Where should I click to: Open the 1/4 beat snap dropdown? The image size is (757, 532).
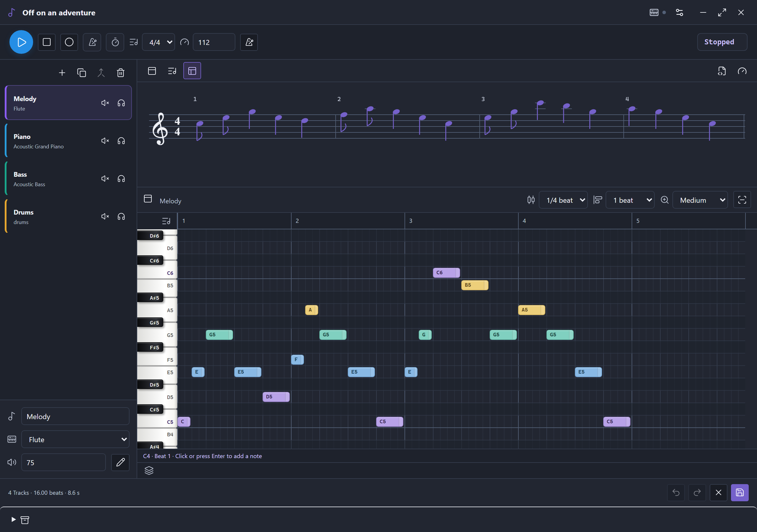click(x=563, y=200)
